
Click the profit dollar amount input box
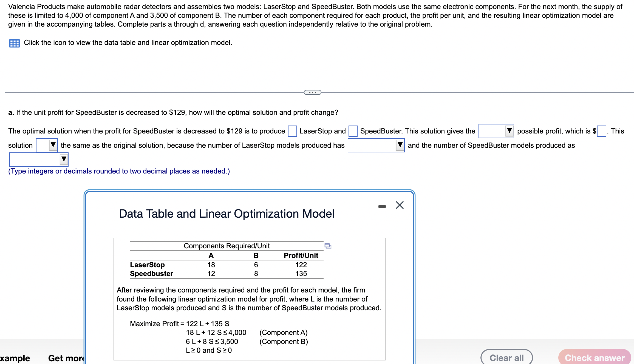pos(601,131)
